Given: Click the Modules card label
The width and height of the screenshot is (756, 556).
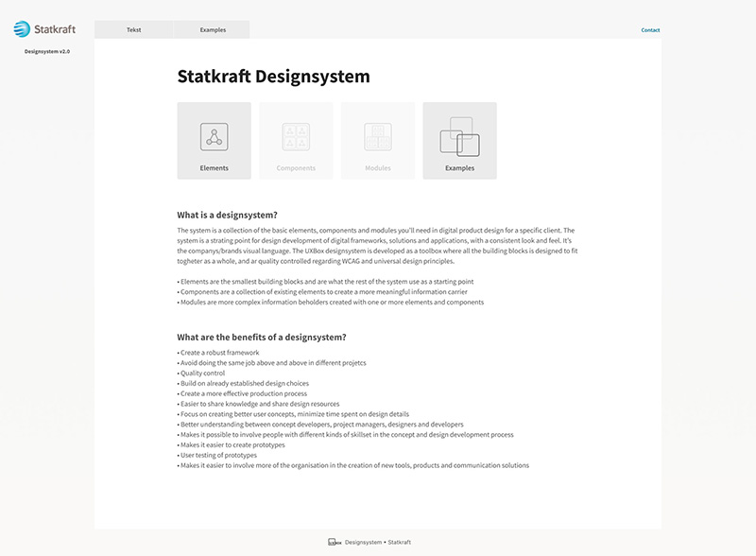Looking at the screenshot, I should 378,168.
